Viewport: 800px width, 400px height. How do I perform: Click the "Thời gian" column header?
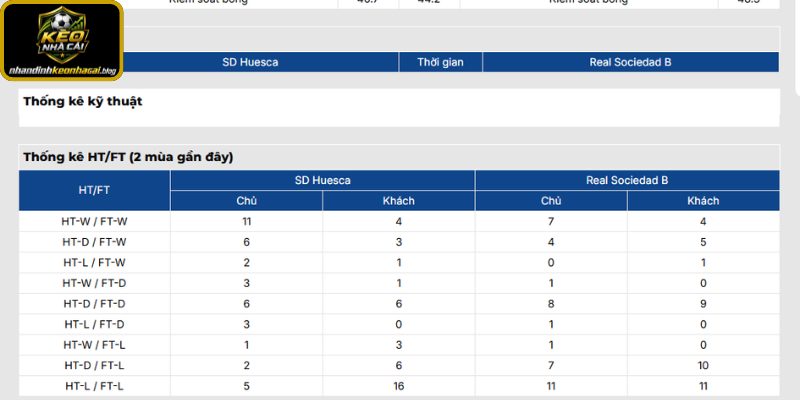point(440,62)
